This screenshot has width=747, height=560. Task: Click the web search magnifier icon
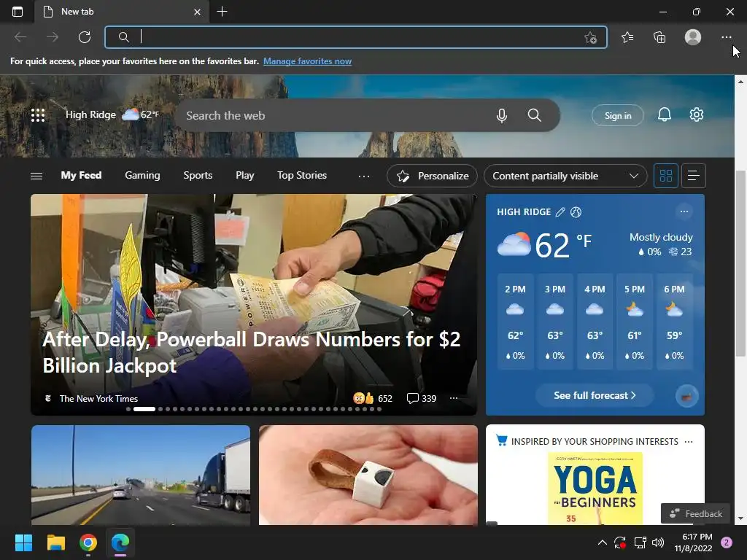point(535,115)
